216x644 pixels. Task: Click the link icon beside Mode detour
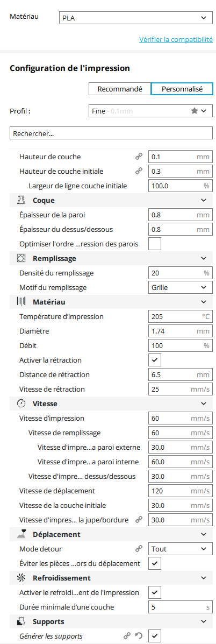(x=139, y=549)
